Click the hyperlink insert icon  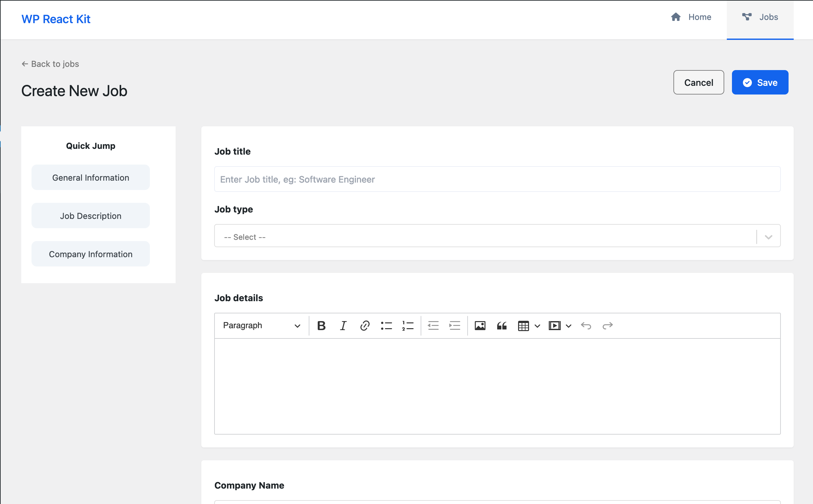point(364,325)
